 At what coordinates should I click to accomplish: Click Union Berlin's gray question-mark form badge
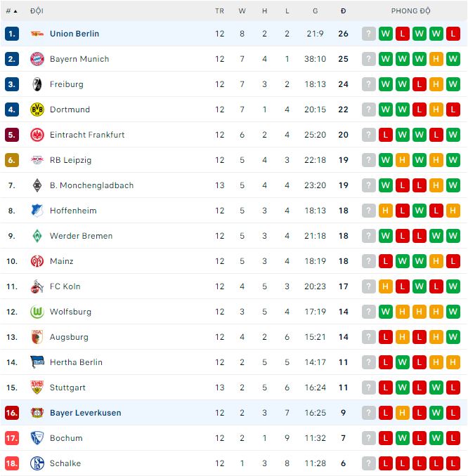click(369, 34)
